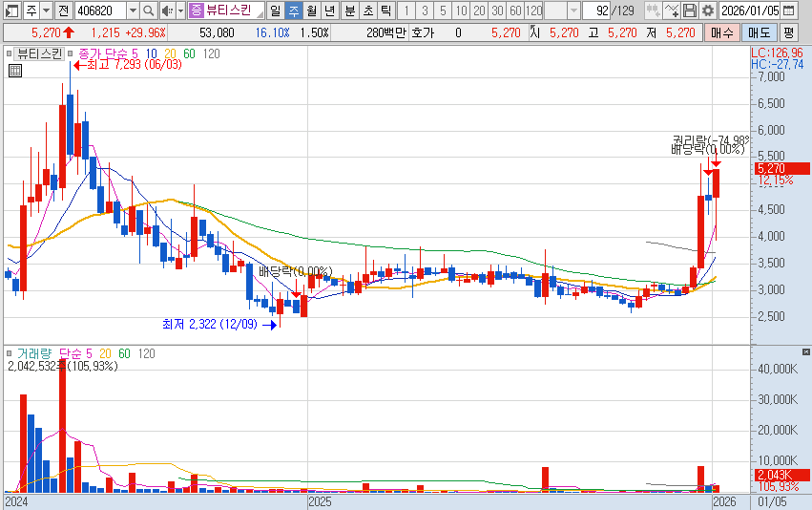Image resolution: width=812 pixels, height=510 pixels.
Task: Click the LC:126.96 indicator text
Action: click(x=778, y=53)
